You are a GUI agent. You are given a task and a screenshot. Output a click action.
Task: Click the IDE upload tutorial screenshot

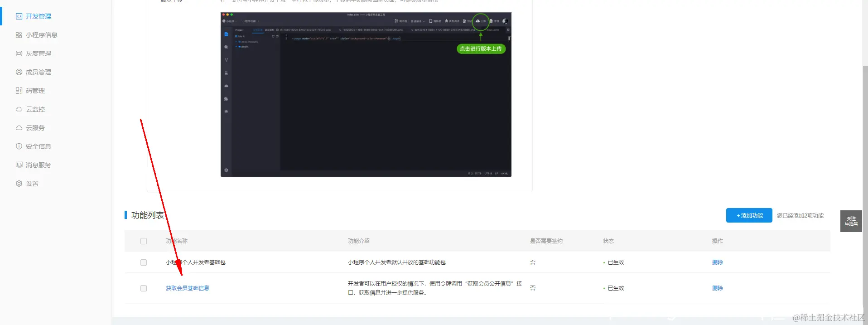point(366,94)
